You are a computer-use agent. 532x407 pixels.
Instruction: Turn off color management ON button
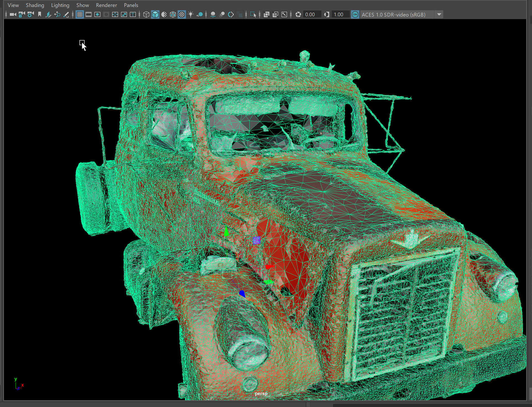point(355,14)
